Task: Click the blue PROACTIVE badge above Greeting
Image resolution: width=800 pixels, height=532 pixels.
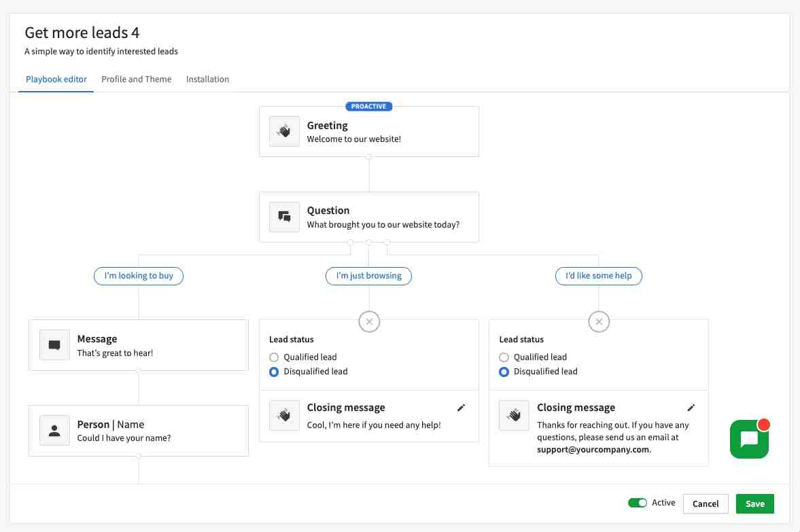Action: coord(368,106)
